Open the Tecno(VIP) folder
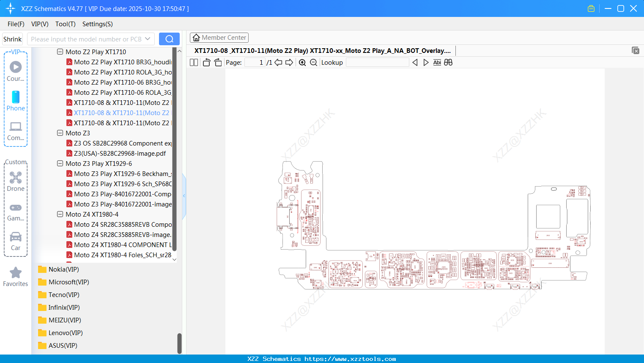The width and height of the screenshot is (644, 363). (x=59, y=295)
